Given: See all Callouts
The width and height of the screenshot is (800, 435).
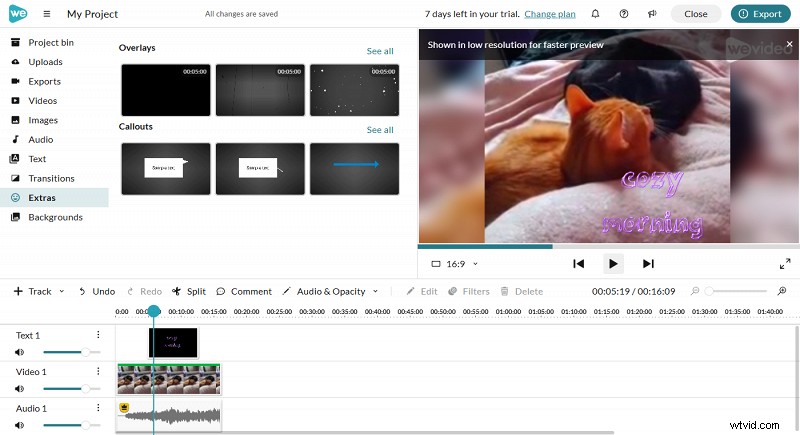Looking at the screenshot, I should pyautogui.click(x=380, y=130).
